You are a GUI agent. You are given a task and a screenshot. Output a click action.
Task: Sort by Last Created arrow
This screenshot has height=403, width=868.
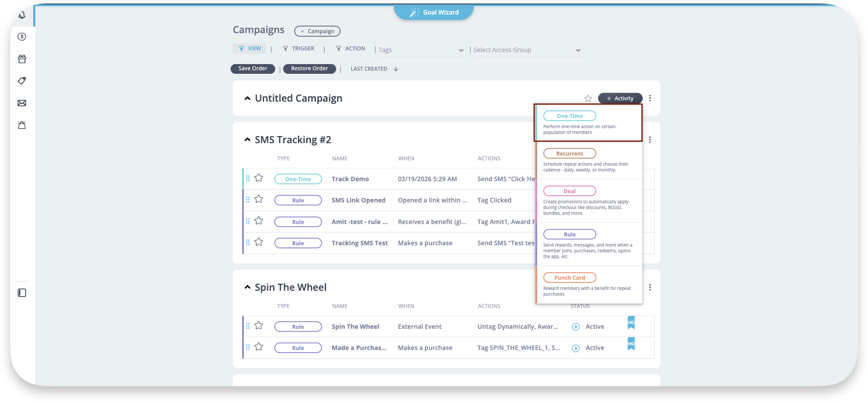(x=396, y=69)
